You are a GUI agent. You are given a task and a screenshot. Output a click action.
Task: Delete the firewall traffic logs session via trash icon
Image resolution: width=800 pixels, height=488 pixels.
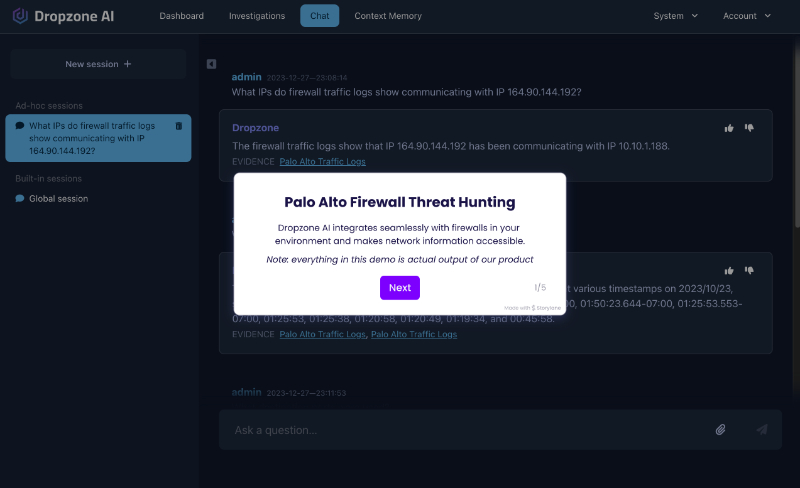point(179,126)
